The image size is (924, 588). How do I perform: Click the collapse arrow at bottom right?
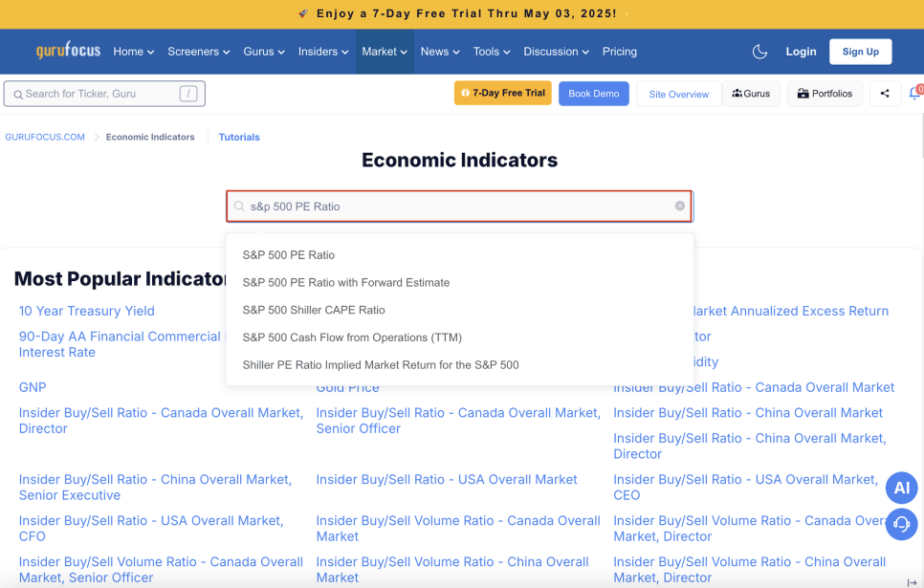point(912,582)
